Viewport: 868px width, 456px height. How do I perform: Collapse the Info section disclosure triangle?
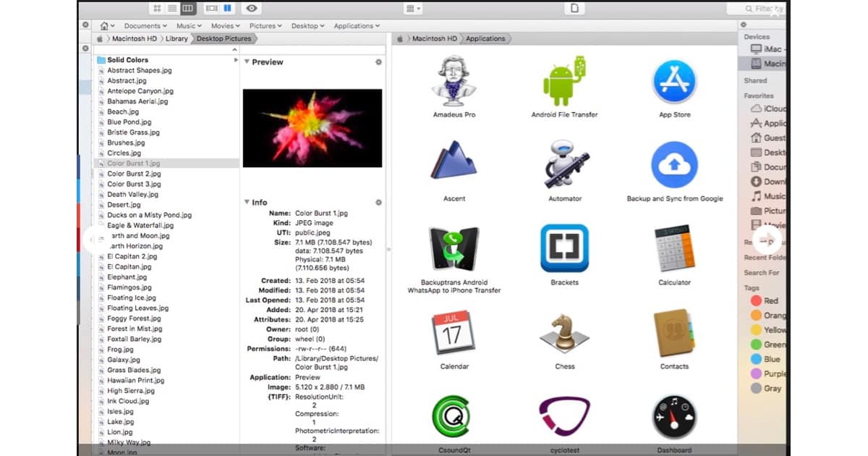246,203
